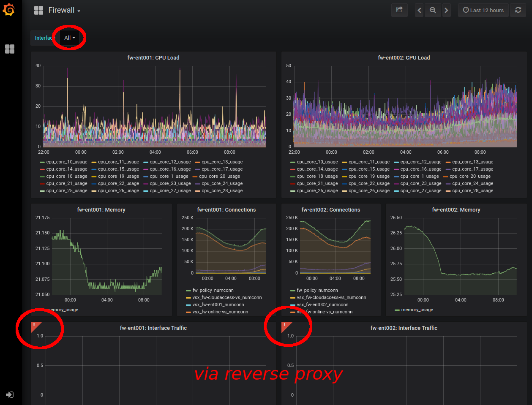Open the dashboards icon in the left sidebar
Image resolution: width=532 pixels, height=405 pixels.
(x=9, y=49)
